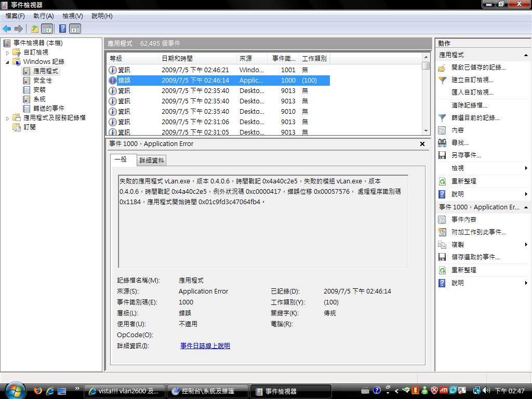
Task: Open 開啟已儲存的記錄 in the action pane
Action: click(478, 68)
